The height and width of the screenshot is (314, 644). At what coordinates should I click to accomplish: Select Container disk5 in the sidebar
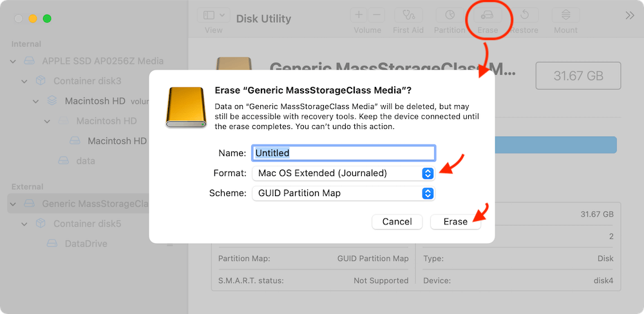pos(87,224)
